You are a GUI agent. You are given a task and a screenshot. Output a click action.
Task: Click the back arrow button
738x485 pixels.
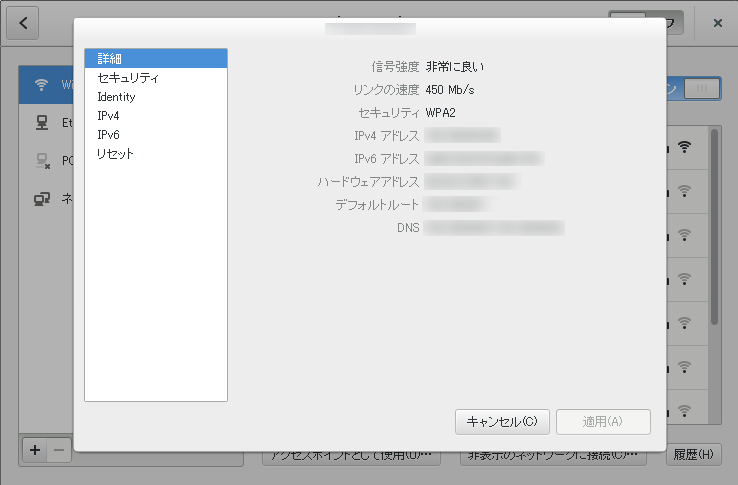tap(23, 23)
